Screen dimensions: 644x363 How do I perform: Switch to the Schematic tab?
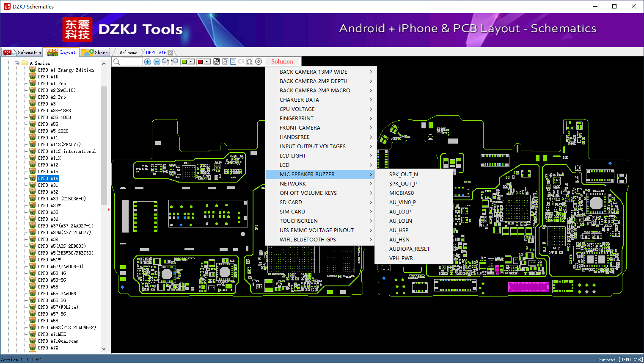(x=22, y=53)
